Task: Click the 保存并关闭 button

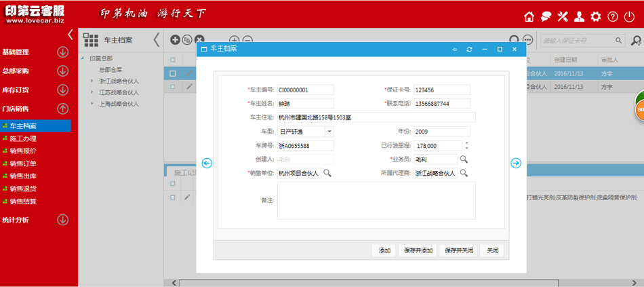Action: 458,250
